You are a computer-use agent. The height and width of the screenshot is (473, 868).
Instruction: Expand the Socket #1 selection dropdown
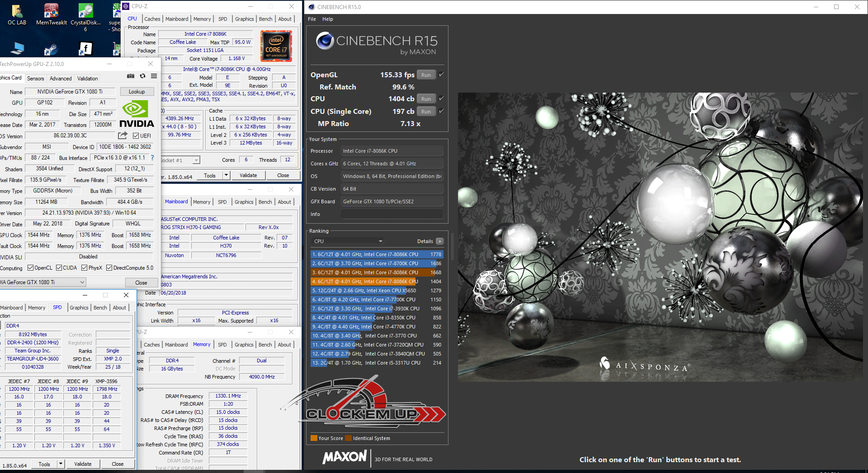click(x=196, y=160)
